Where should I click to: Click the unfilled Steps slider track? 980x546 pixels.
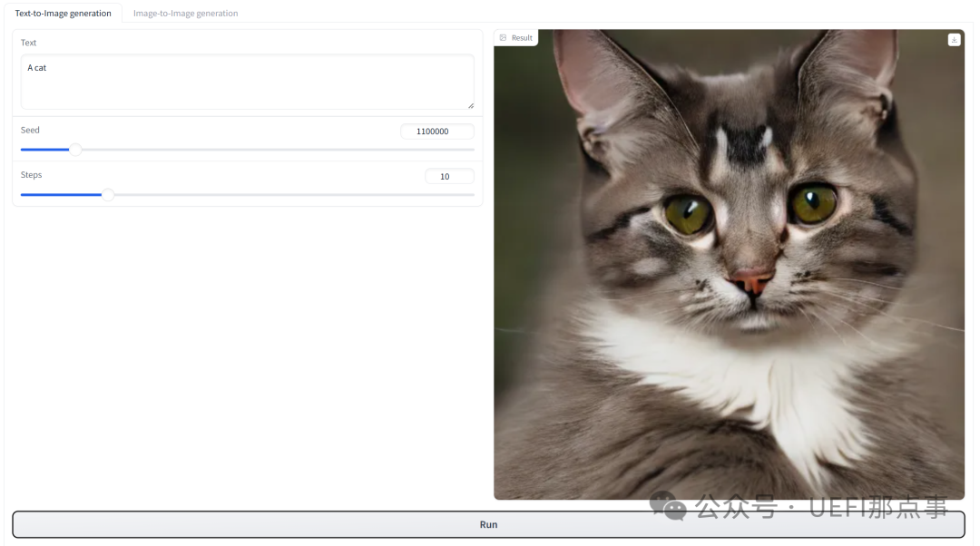[x=290, y=194]
